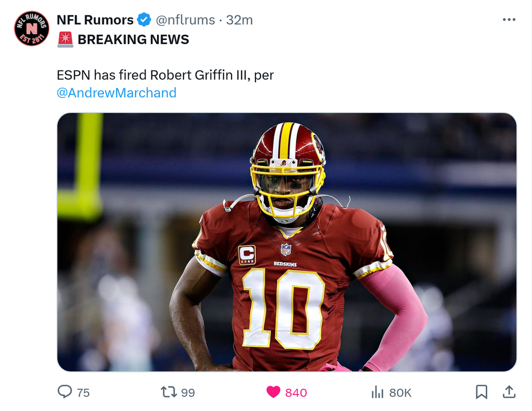Toggle the pink like heart
Viewport: 532px width, 411px height.
pyautogui.click(x=273, y=392)
